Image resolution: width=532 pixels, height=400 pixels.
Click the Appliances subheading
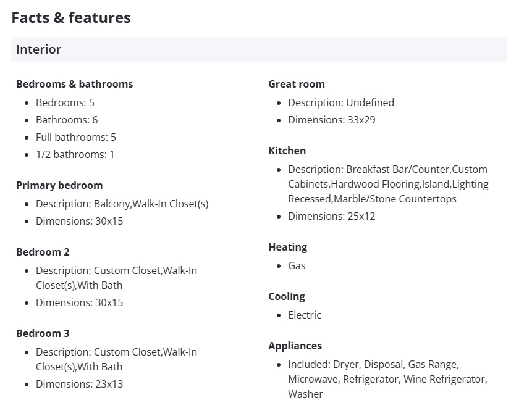[x=295, y=346]
